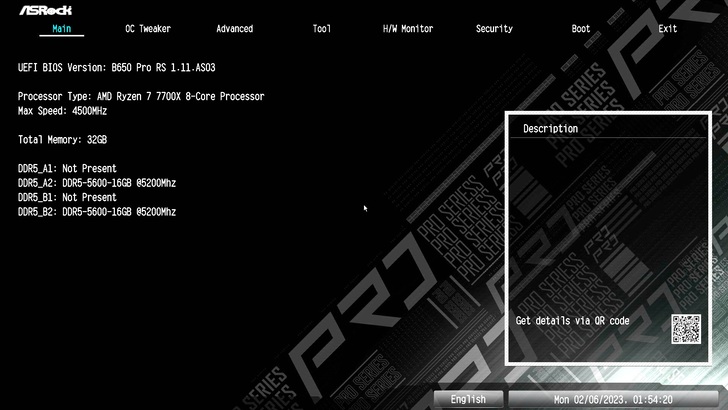Select the Exit tab

(x=667, y=29)
